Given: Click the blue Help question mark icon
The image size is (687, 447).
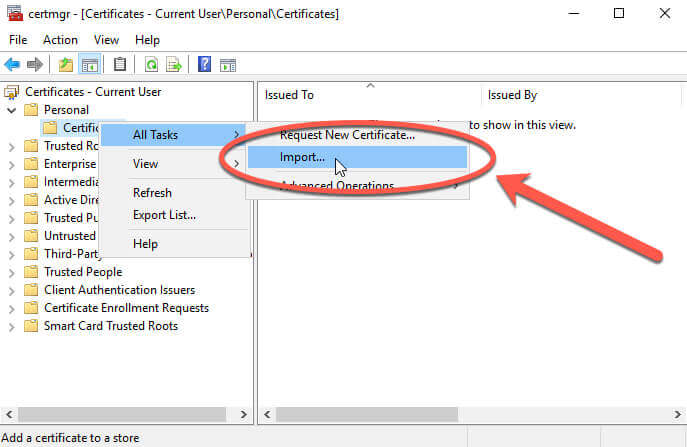Looking at the screenshot, I should click(204, 64).
